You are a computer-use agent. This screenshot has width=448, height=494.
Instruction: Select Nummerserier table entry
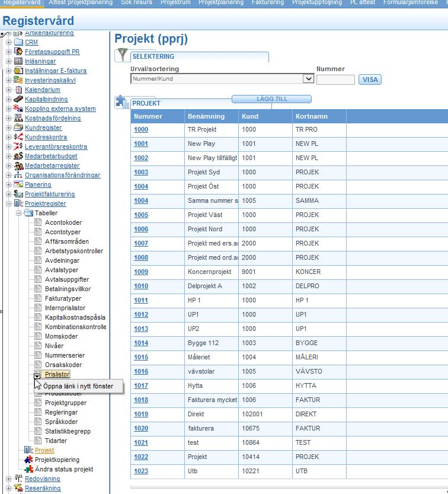65,355
